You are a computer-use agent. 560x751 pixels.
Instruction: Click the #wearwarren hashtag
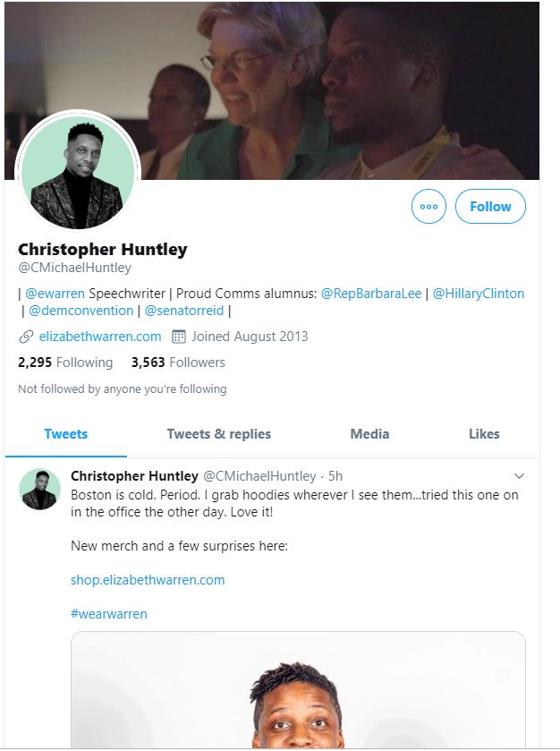[109, 614]
